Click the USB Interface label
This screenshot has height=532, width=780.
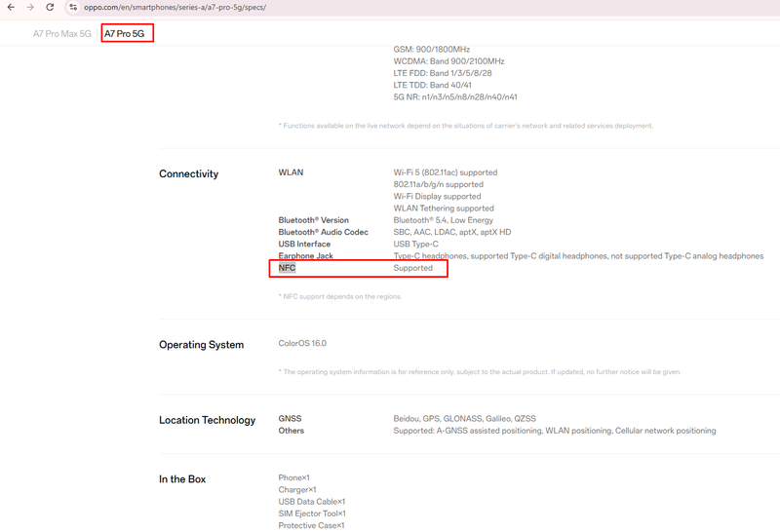pyautogui.click(x=304, y=245)
